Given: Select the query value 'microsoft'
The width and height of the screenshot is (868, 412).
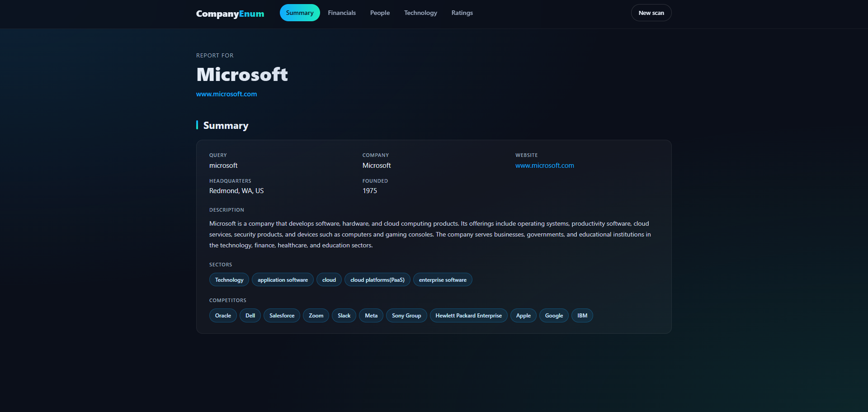Looking at the screenshot, I should (x=223, y=166).
